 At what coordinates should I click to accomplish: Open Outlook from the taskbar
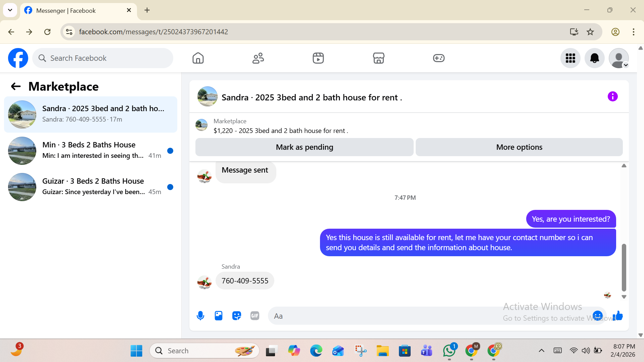pos(338,351)
